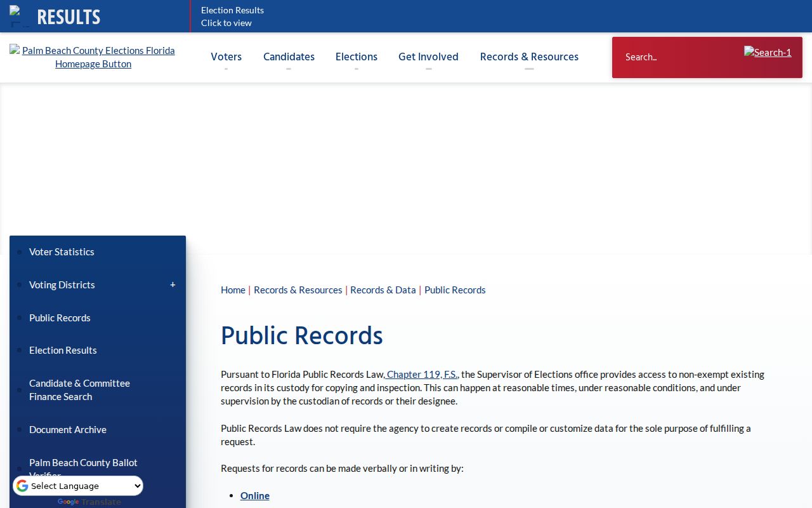Open the Chapter 119, F.S. link
The height and width of the screenshot is (508, 812).
(422, 374)
